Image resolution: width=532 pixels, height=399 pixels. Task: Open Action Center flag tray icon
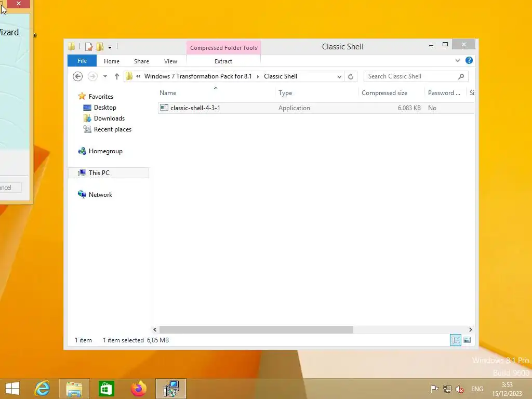(434, 389)
